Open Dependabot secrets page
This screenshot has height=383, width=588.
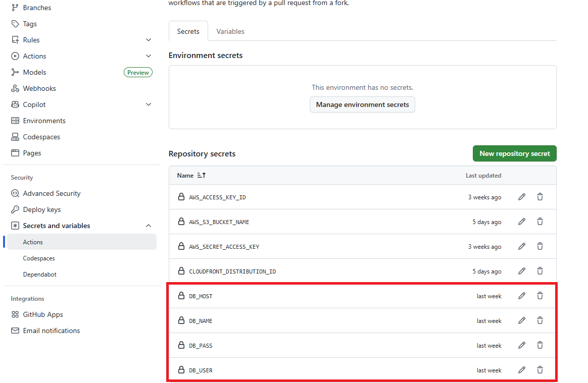pyautogui.click(x=40, y=275)
